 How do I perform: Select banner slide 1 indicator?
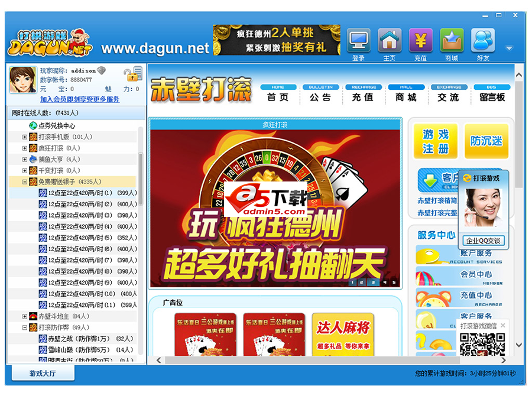coord(352,282)
